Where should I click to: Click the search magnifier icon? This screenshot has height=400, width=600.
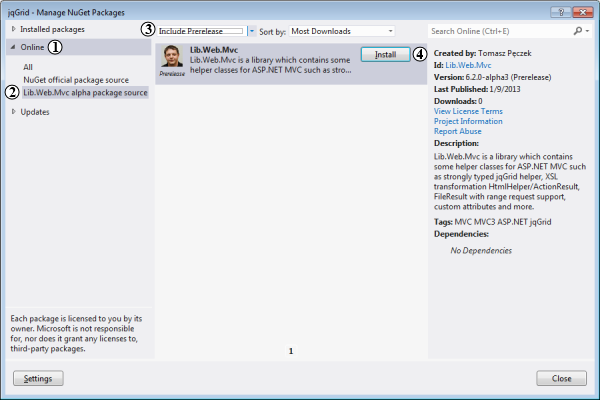pyautogui.click(x=578, y=31)
